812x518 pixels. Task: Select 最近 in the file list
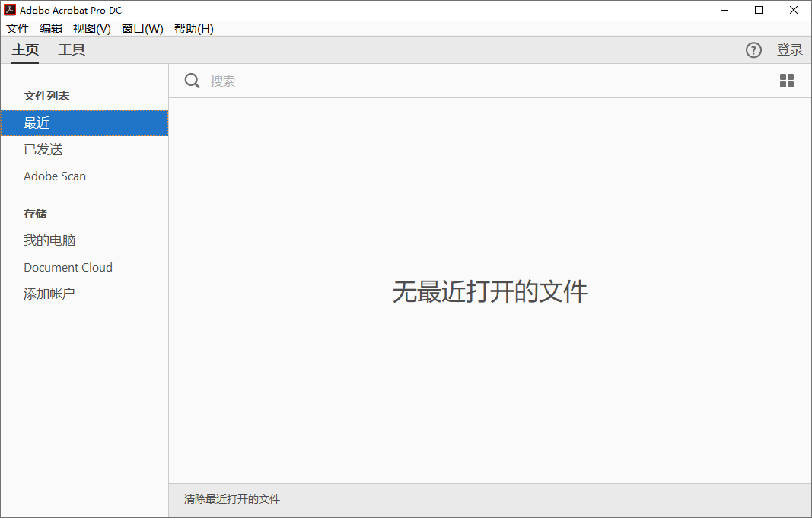36,122
